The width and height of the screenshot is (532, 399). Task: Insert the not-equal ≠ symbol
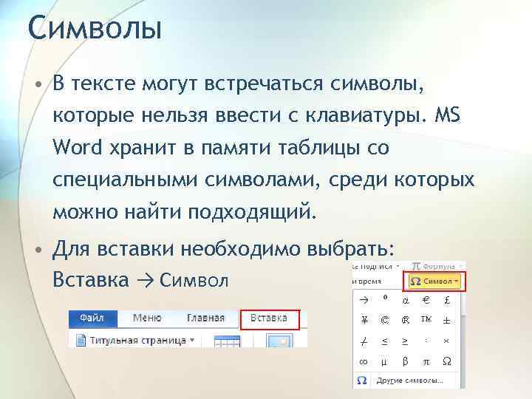(x=364, y=341)
